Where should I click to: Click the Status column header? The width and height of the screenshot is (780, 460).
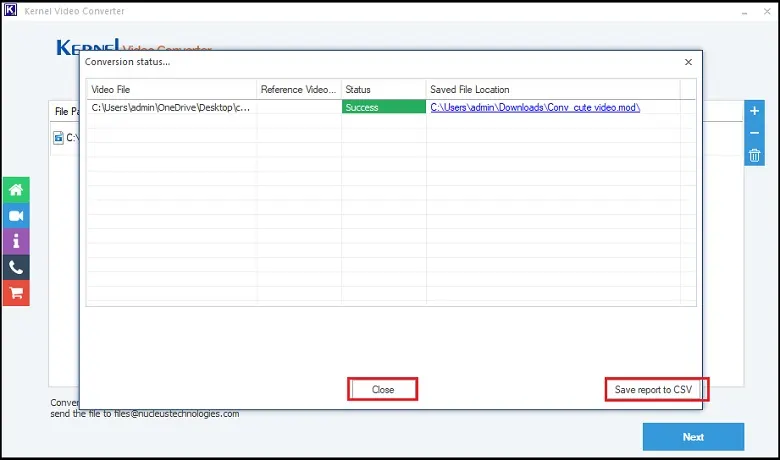click(x=384, y=90)
